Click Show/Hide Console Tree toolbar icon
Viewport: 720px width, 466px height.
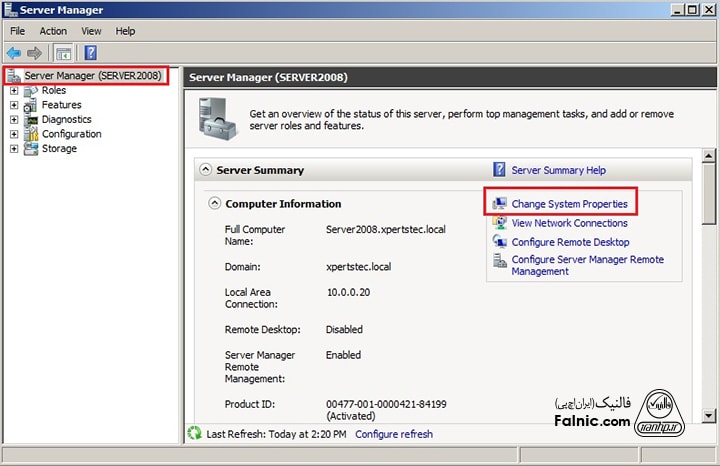(x=63, y=53)
